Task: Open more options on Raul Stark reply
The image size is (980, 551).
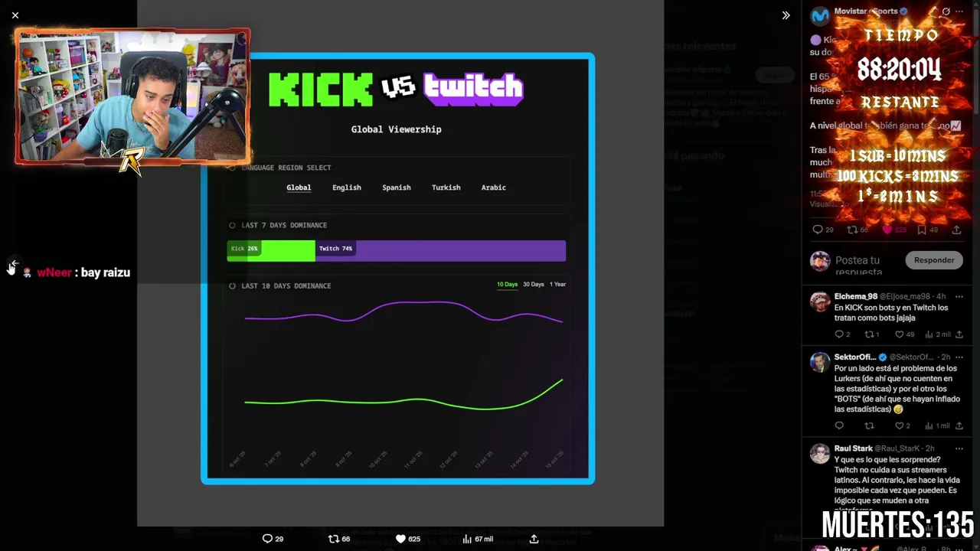Action: pos(959,448)
